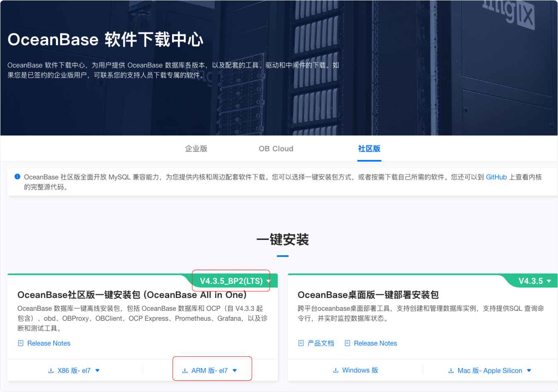Screen dimensions: 558x392
Task: Switch to the 企业版 tab
Action: click(196, 148)
